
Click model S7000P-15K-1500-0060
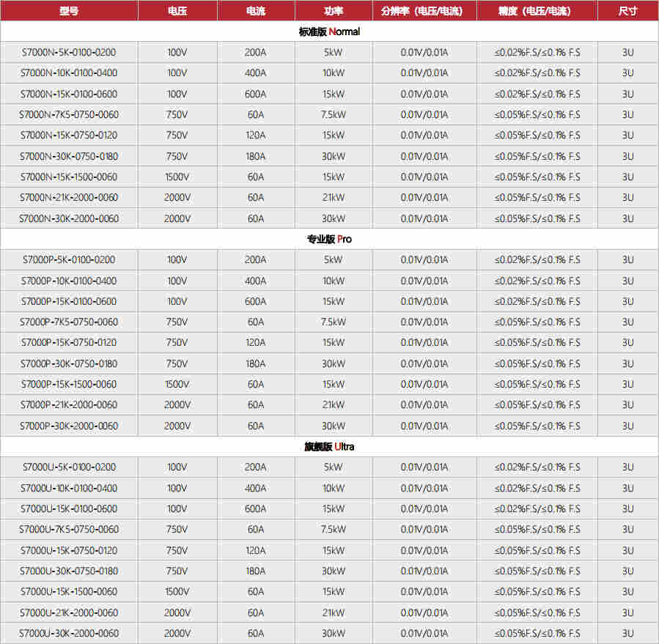(69, 384)
